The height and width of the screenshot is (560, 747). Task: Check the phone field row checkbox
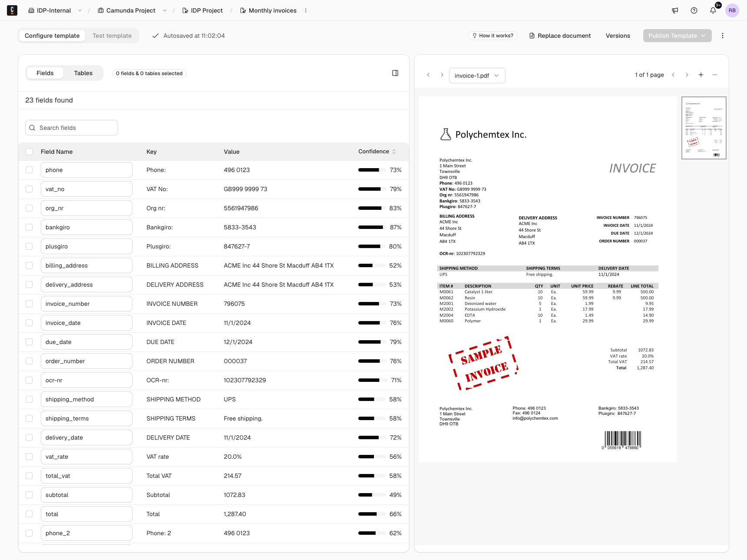pos(29,170)
